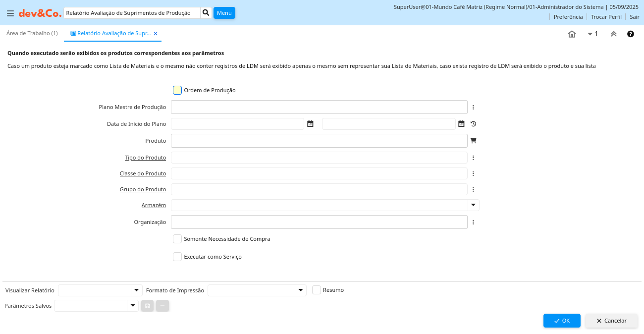Open product lookup cart icon
This screenshot has height=334, width=644.
(x=473, y=141)
